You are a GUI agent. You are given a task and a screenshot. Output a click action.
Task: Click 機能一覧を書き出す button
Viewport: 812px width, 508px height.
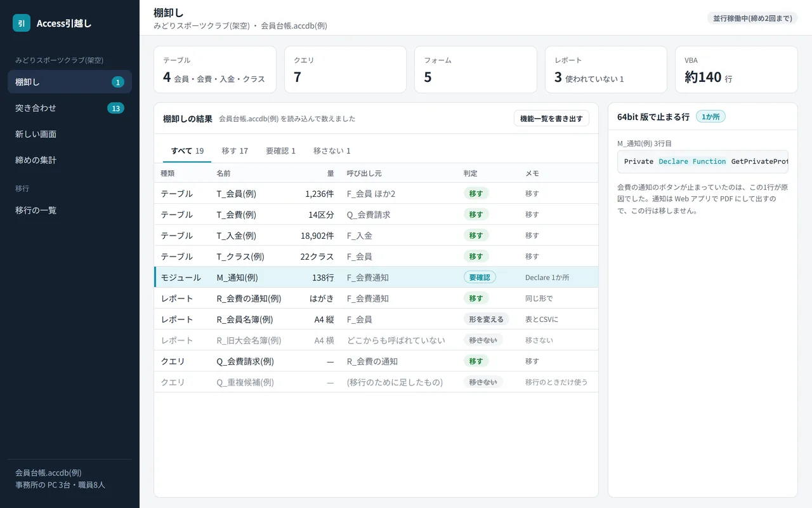tap(551, 119)
